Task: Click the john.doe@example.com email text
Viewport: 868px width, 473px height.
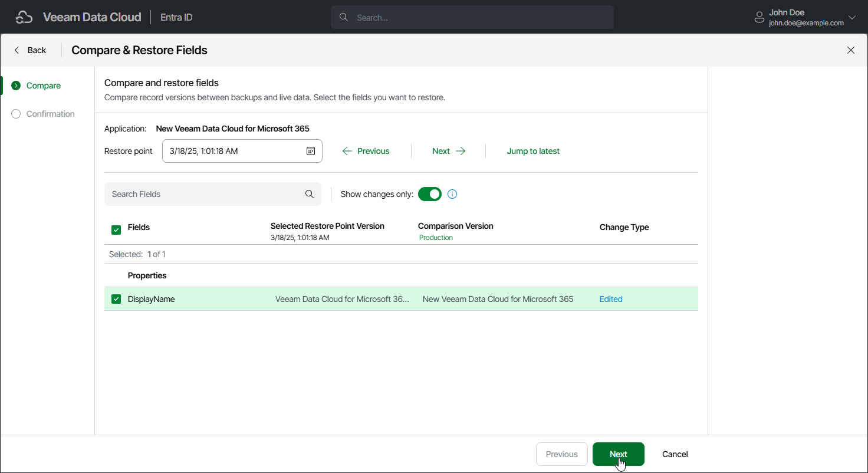Action: click(806, 23)
